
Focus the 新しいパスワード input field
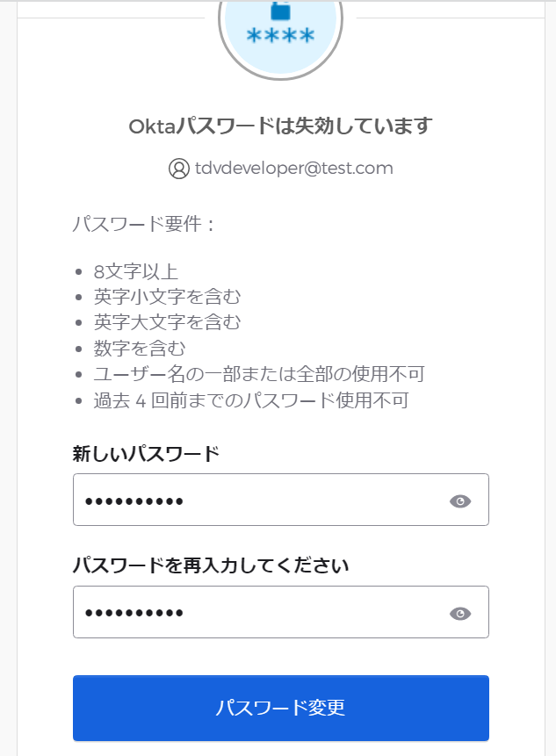coord(281,500)
